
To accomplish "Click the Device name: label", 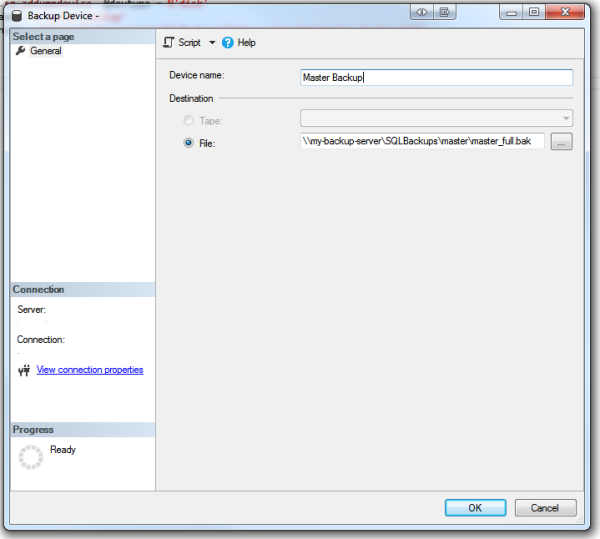I will click(x=197, y=75).
